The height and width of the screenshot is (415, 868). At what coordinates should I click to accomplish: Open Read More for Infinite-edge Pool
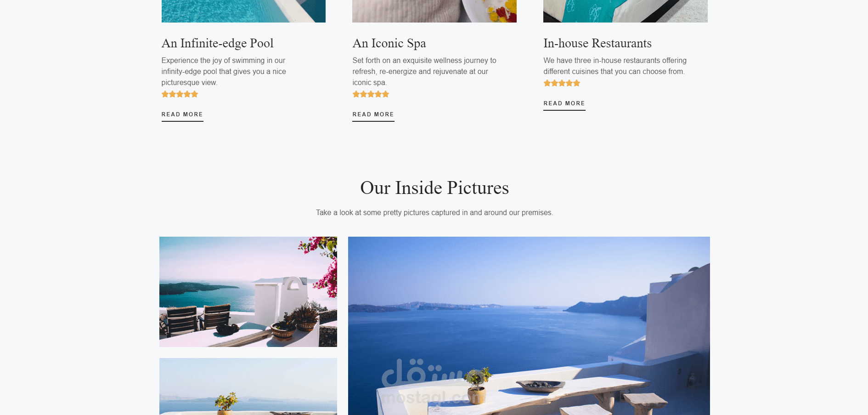point(182,114)
